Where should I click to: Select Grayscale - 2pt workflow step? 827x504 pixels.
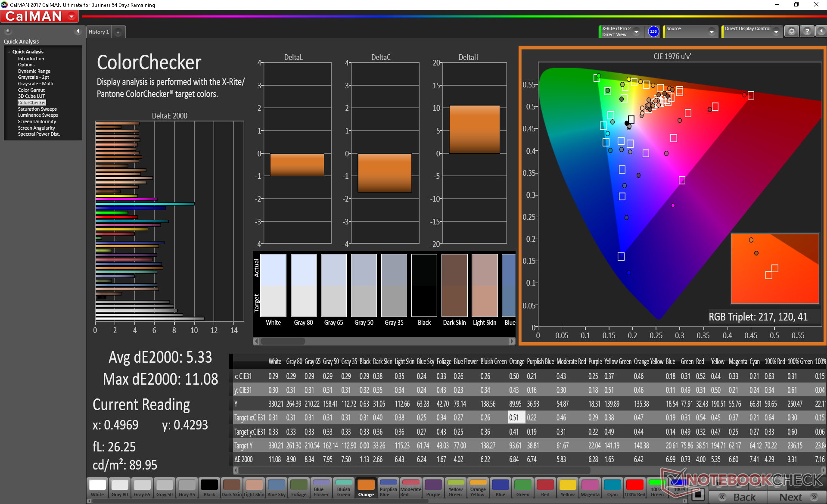click(x=34, y=78)
